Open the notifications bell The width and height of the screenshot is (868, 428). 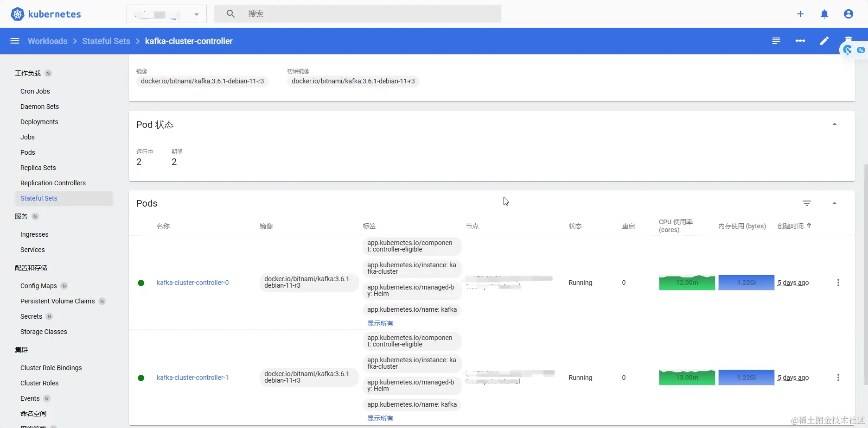click(x=825, y=14)
